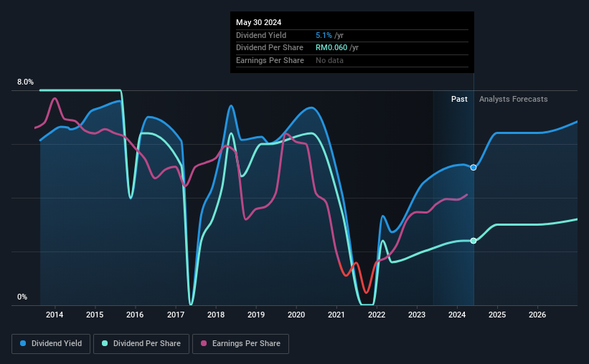The image size is (589, 364).
Task: Toggle the Dividend Yield legend button
Action: tap(51, 344)
